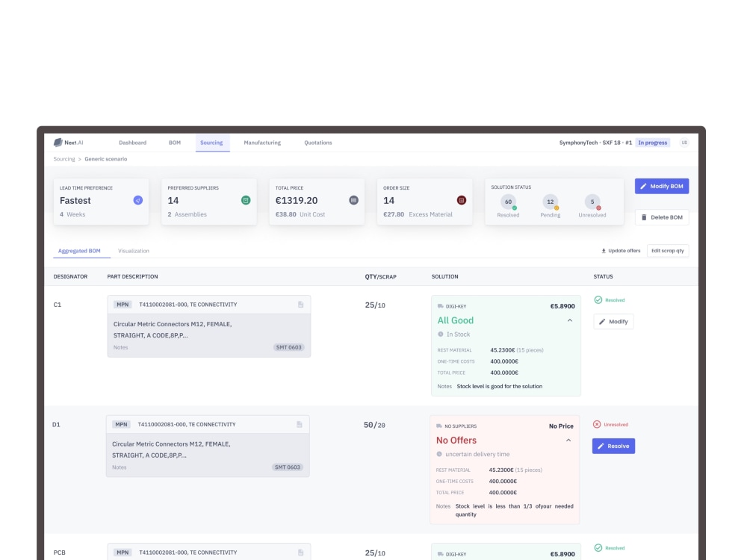This screenshot has height=560, width=747.
Task: Click the QTY/SCRAP column header
Action: (381, 277)
